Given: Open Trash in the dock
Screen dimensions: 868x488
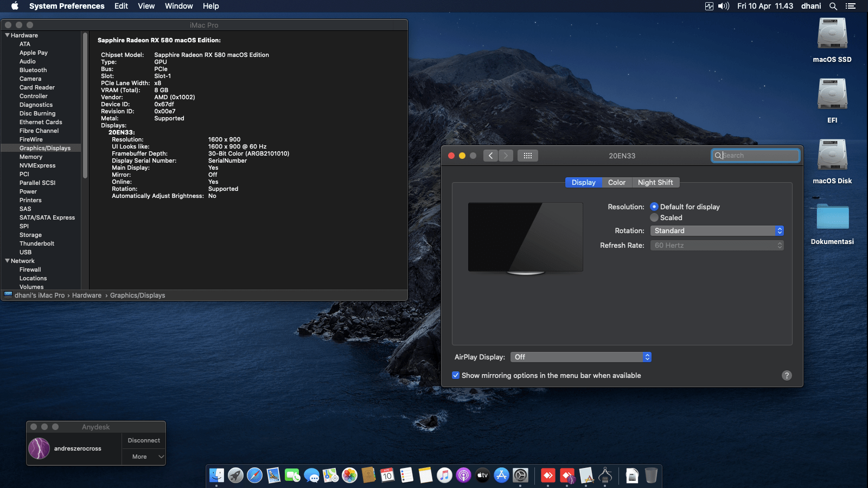Looking at the screenshot, I should [651, 476].
